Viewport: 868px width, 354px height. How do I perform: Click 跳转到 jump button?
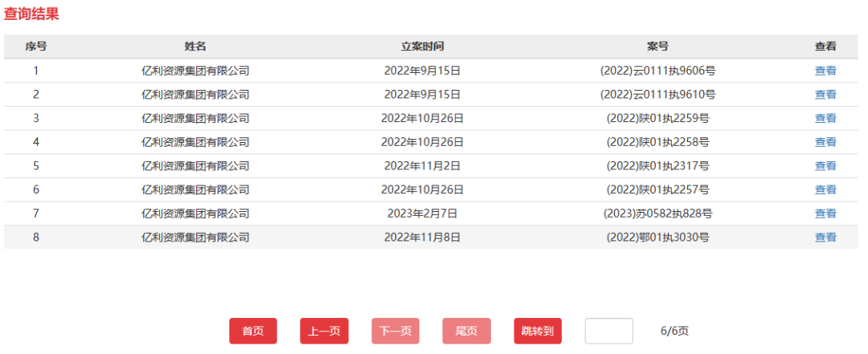click(538, 331)
